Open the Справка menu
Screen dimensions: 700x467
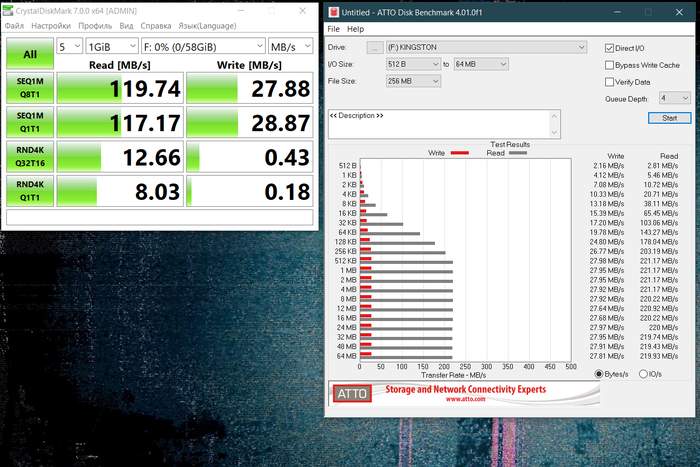point(156,26)
